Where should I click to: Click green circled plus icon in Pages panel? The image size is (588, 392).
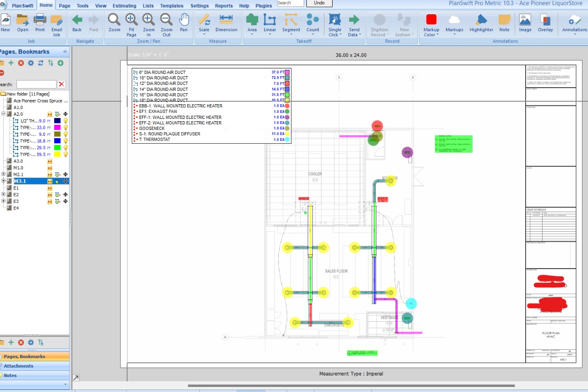(60, 63)
